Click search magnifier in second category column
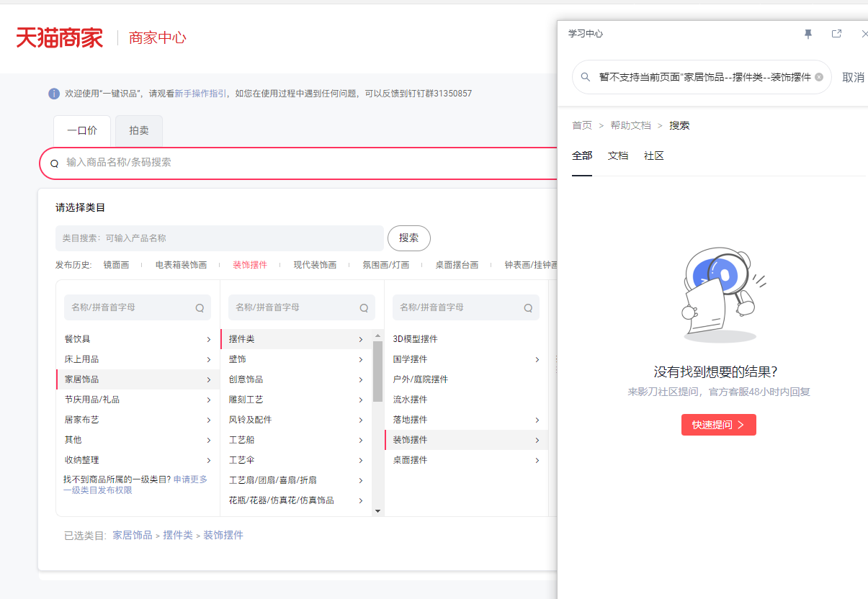 pyautogui.click(x=364, y=308)
